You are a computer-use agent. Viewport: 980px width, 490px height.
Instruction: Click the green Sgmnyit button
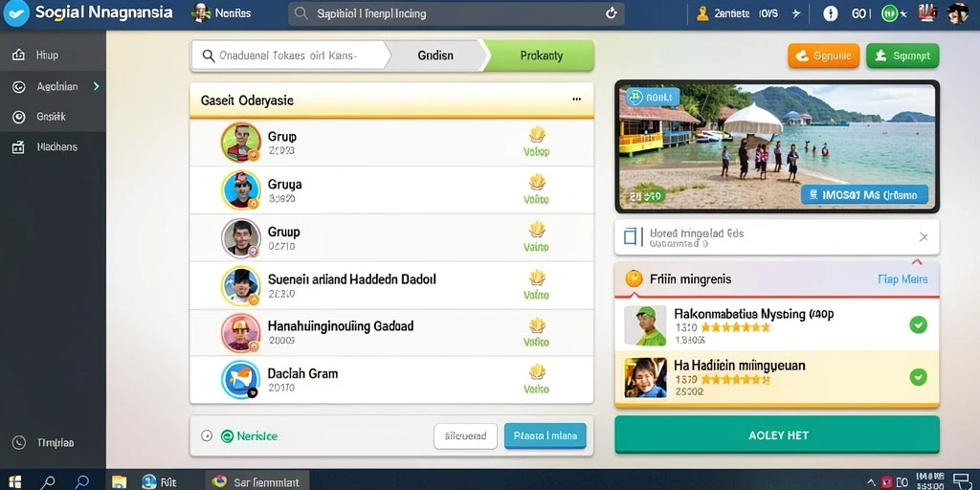click(902, 56)
